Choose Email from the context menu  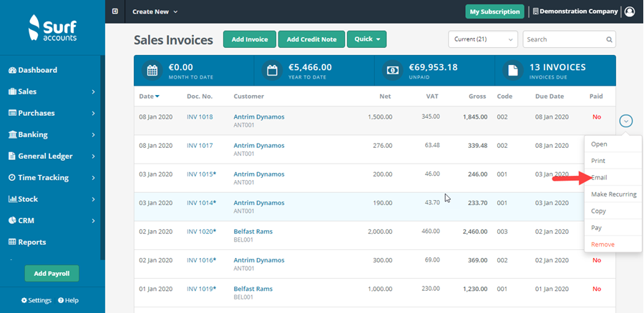[599, 177]
